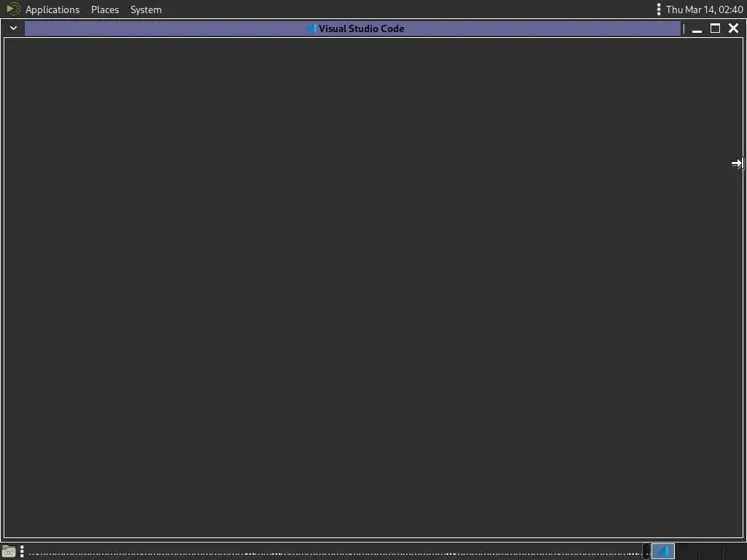Open the System menu
Viewport: 747px width, 560px height.
coord(146,9)
